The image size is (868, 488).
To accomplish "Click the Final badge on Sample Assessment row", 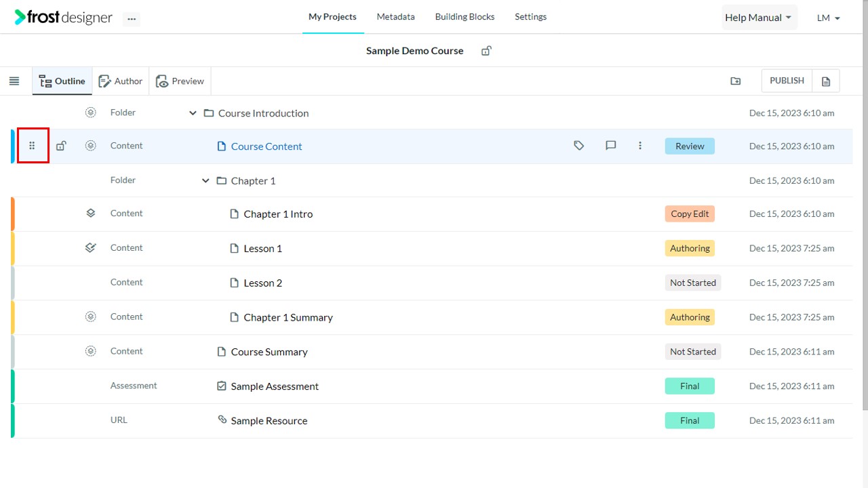I will pyautogui.click(x=690, y=386).
